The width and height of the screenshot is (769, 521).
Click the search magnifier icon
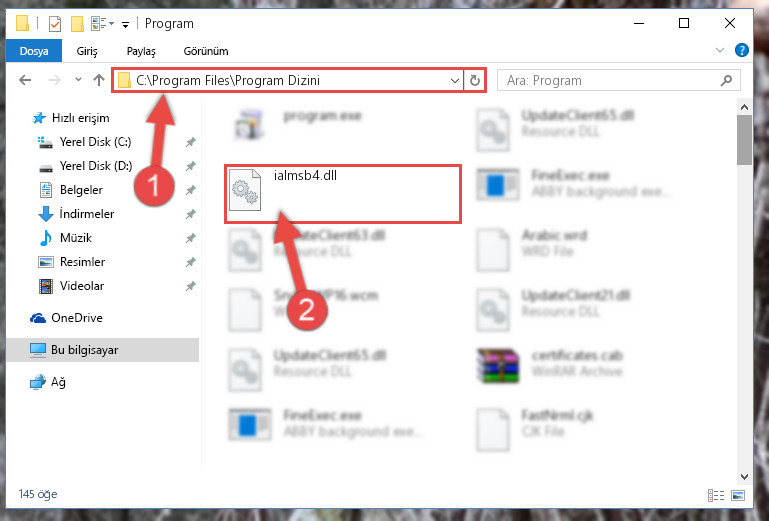pyautogui.click(x=726, y=80)
